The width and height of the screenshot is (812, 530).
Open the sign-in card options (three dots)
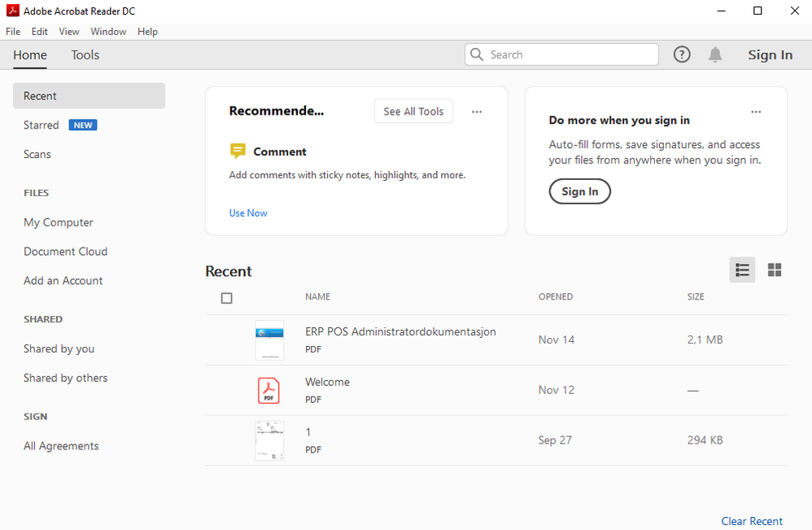[x=756, y=112]
